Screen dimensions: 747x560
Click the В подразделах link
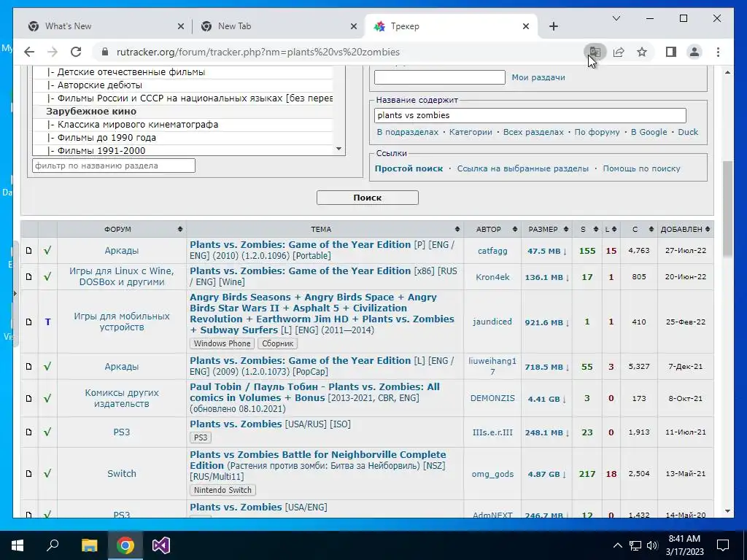407,132
